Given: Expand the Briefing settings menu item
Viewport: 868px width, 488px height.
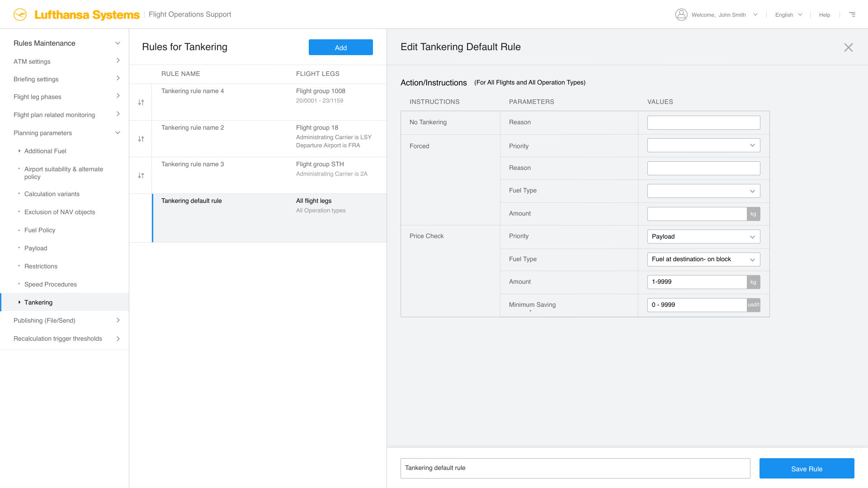Looking at the screenshot, I should click(118, 78).
